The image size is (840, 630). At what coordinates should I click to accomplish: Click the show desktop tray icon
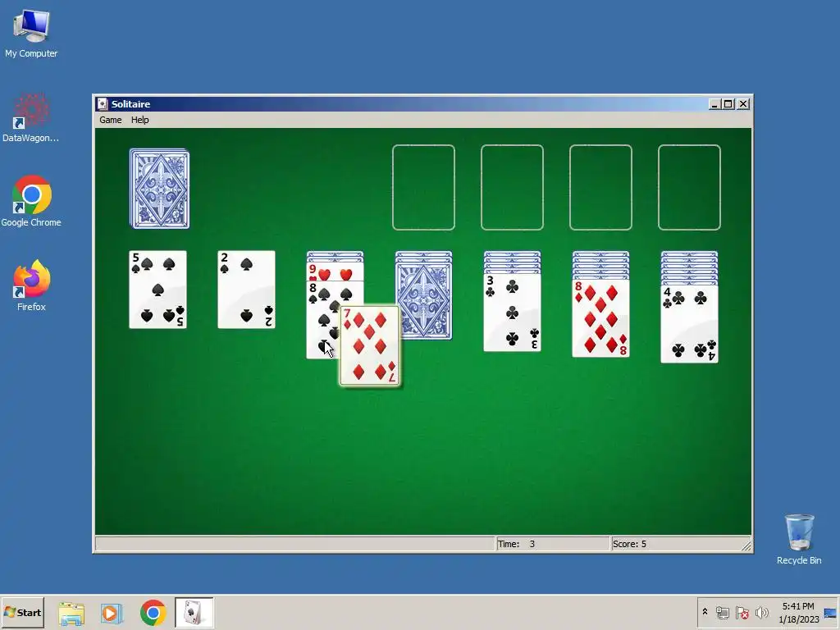coord(830,613)
